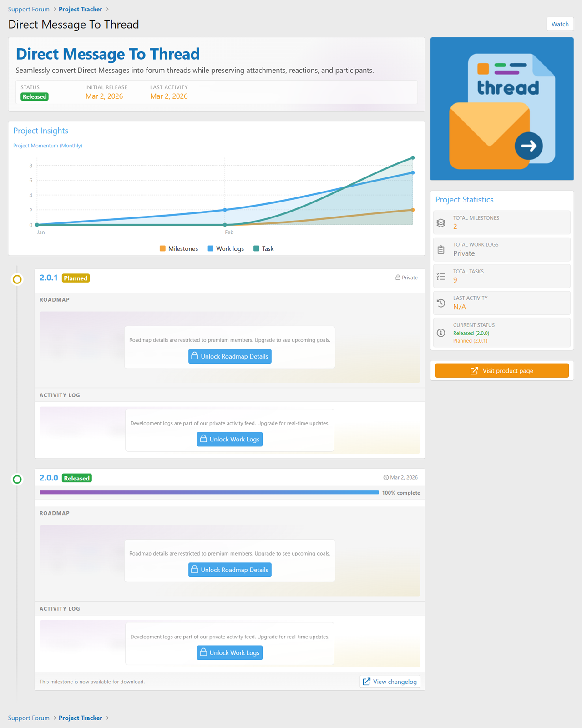Click the large blue Direct Message To Thread heading

[108, 54]
